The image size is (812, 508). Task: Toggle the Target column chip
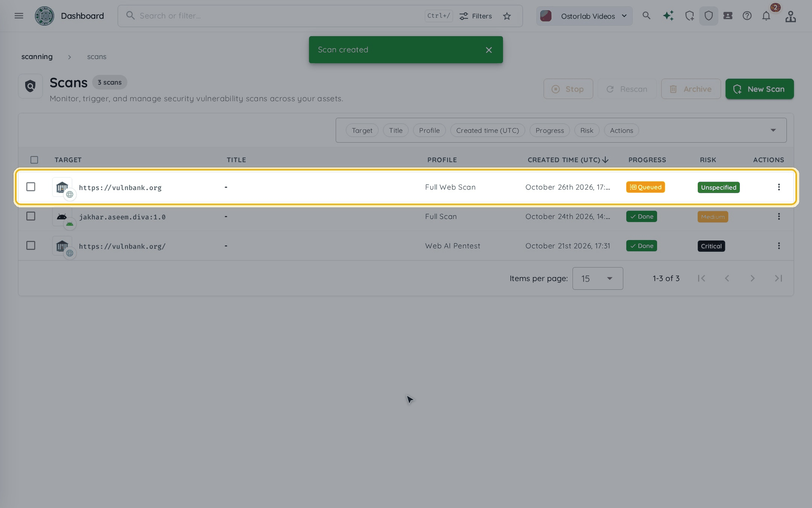coord(362,130)
